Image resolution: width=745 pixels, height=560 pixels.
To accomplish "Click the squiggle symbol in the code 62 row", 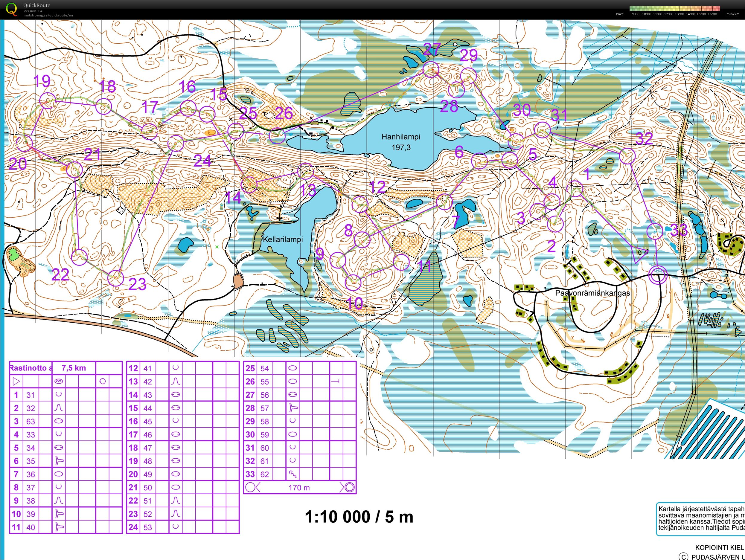I will tap(293, 474).
